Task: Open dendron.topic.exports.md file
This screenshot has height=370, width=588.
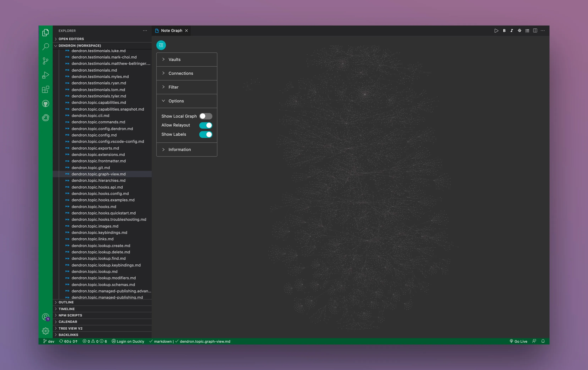Action: [x=102, y=148]
